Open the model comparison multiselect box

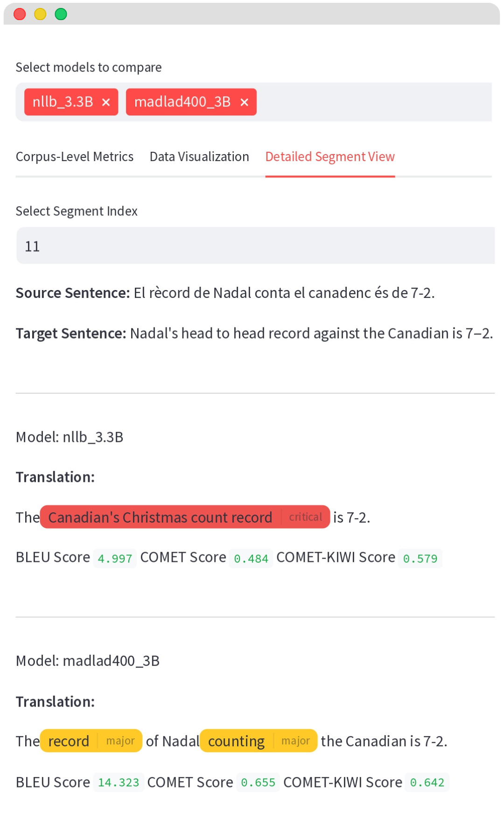373,102
